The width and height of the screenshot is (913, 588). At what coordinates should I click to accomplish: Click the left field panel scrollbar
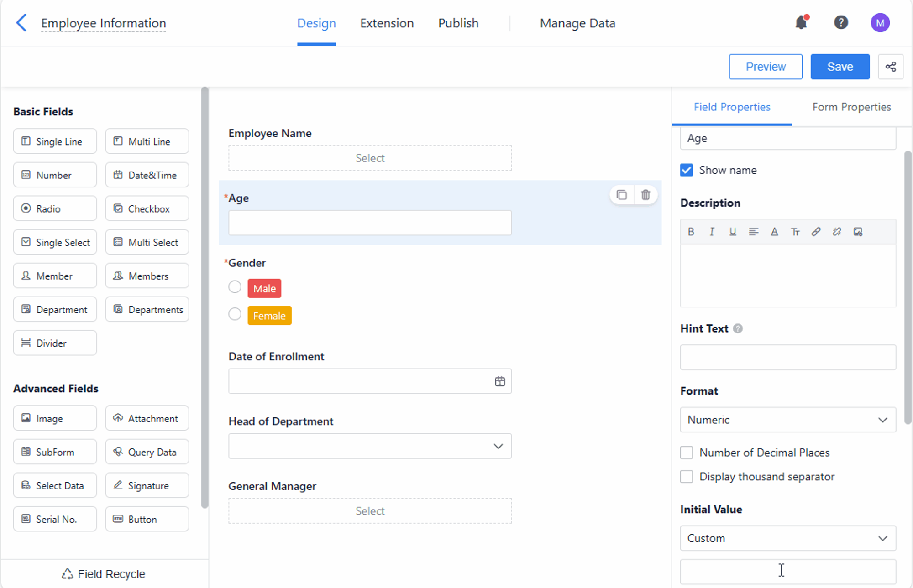tap(205, 297)
